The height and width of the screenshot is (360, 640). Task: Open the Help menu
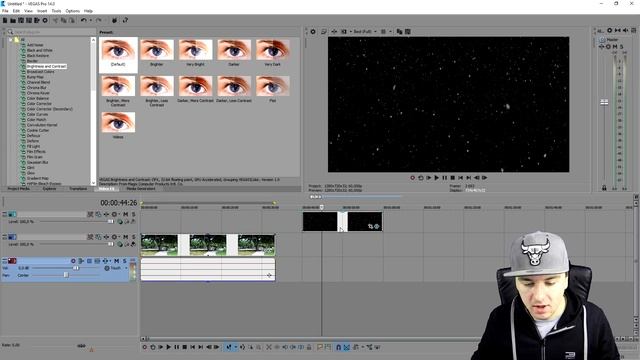pos(88,11)
